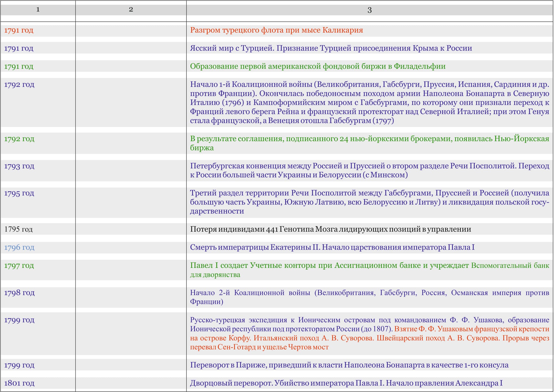Select 'Образование первой американской фондовой биржи' text
This screenshot has height=392, width=554.
318,66
